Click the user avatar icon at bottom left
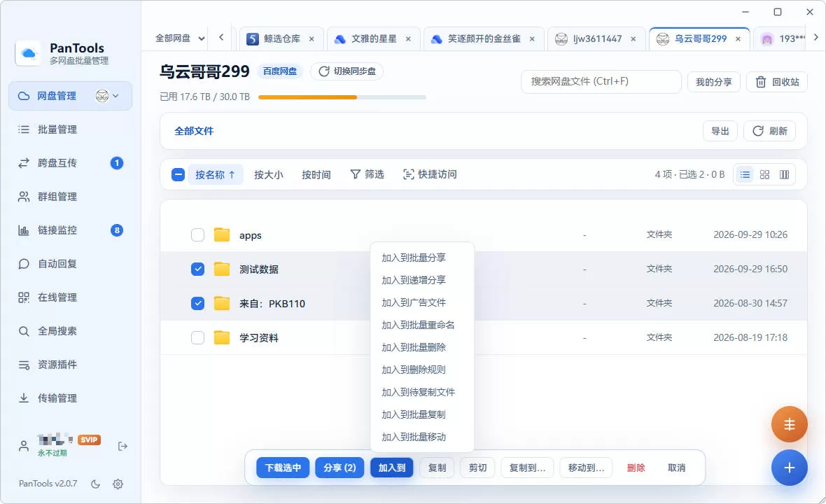The image size is (826, 504). 24,446
